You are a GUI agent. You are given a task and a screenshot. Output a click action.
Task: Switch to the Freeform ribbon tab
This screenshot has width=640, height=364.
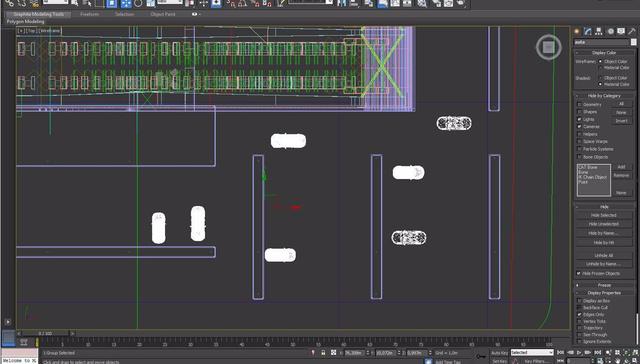click(x=89, y=14)
